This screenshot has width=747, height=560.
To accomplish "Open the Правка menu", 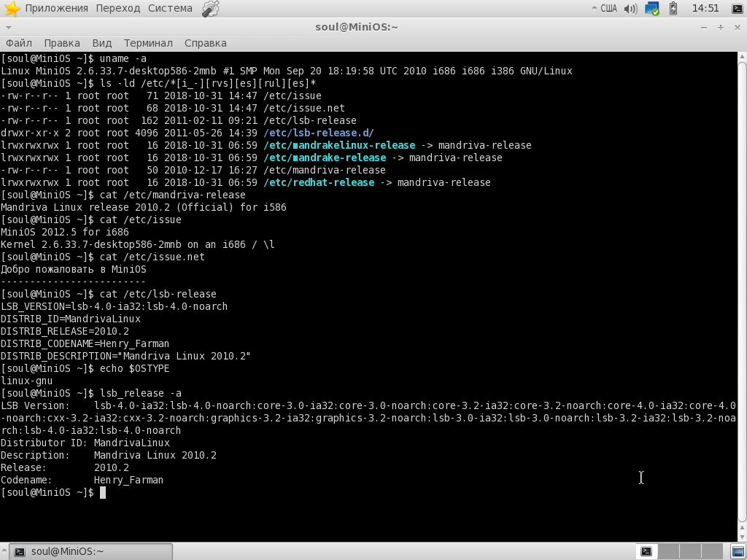I will pyautogui.click(x=62, y=43).
